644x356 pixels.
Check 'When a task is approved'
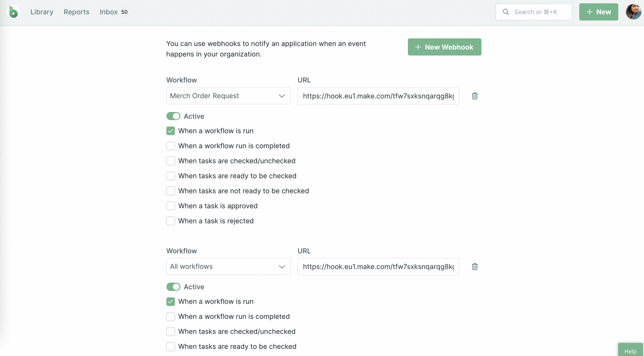[x=170, y=206]
